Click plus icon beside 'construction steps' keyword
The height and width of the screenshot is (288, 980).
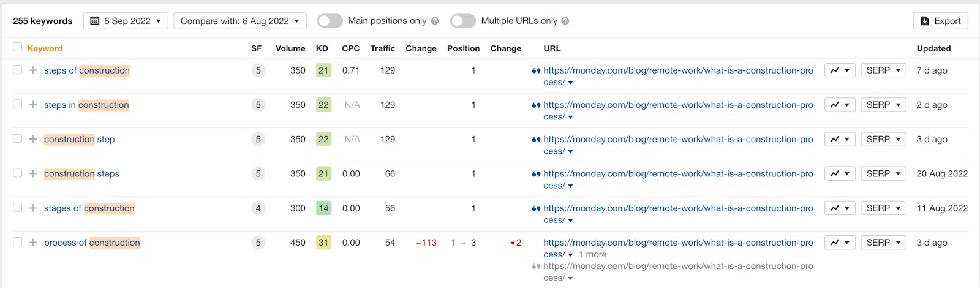tap(33, 174)
